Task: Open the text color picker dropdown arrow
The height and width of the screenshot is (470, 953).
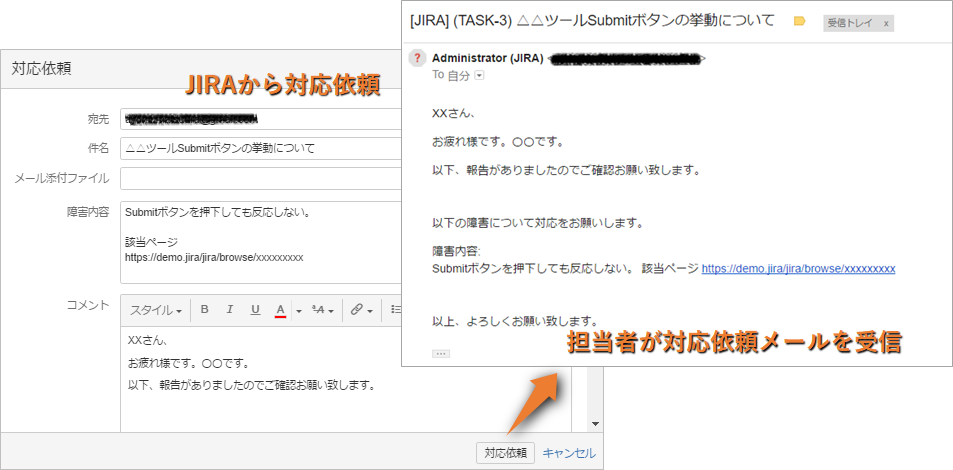Action: (299, 311)
